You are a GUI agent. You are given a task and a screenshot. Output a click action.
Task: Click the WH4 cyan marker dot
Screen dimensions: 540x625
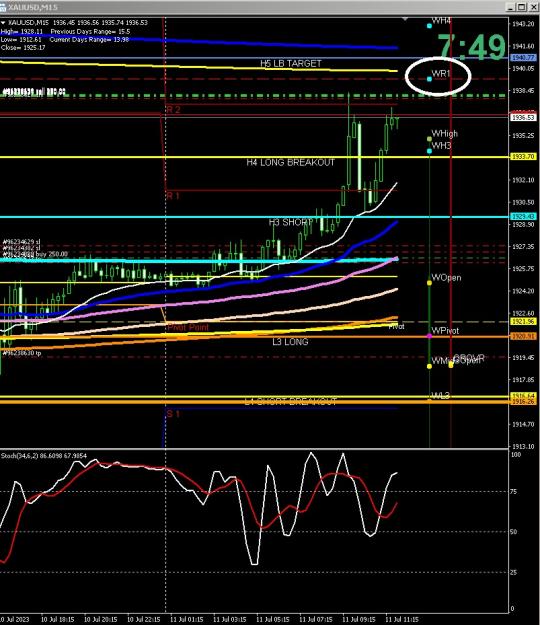(429, 26)
